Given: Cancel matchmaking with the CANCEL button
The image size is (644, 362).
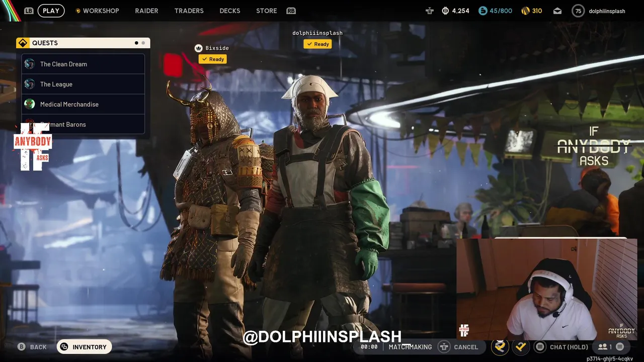Looking at the screenshot, I should [x=466, y=347].
